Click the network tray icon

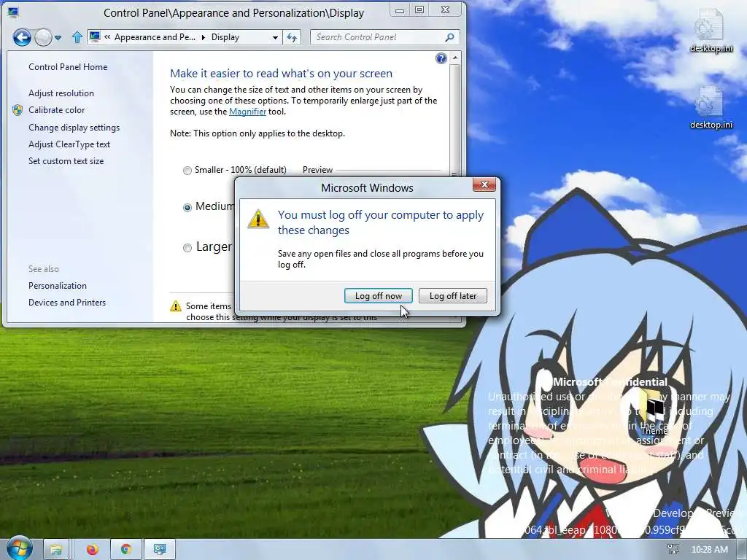[x=673, y=550]
